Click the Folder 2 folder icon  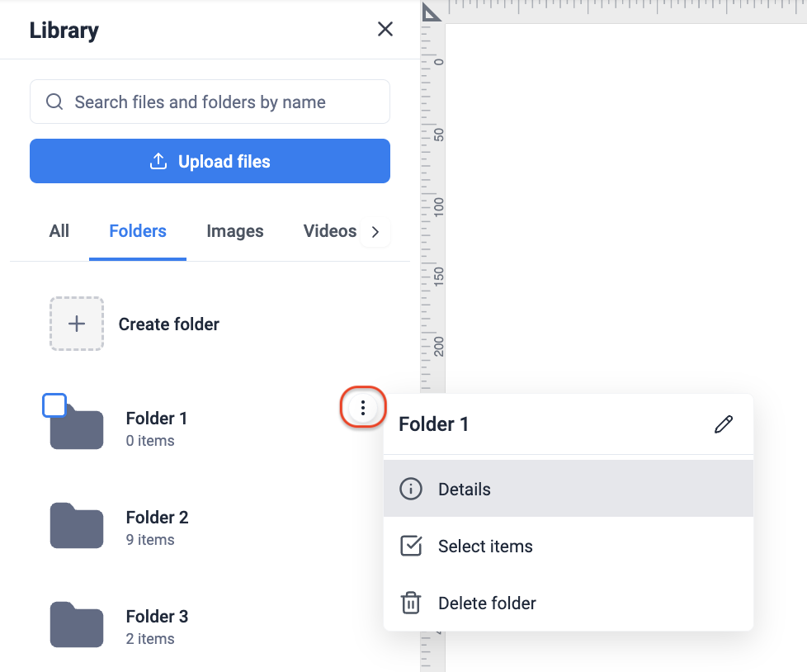77,526
